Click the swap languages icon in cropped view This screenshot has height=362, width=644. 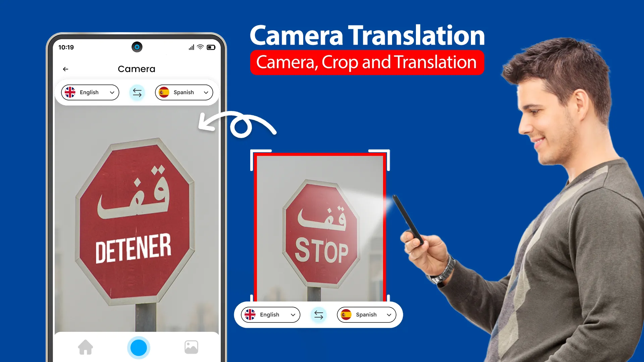318,315
